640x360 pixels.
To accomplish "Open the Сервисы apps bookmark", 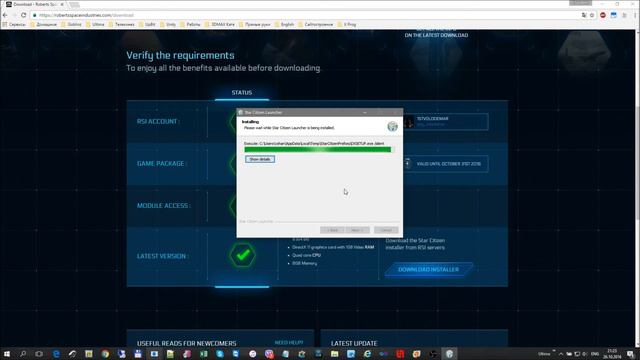I will tap(14, 24).
